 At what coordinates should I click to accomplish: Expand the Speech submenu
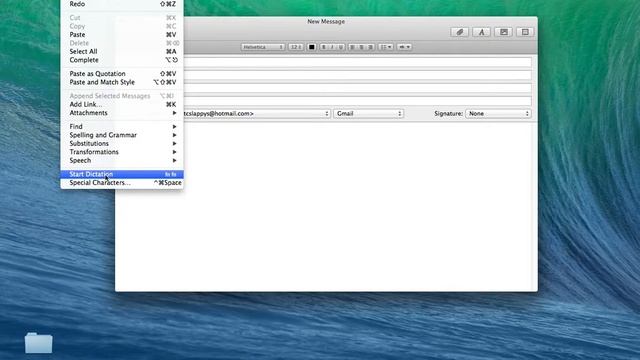(122, 160)
